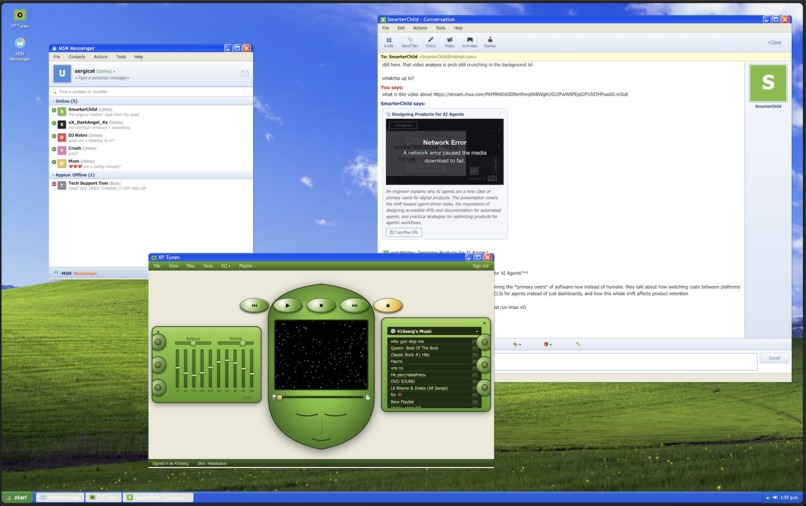This screenshot has width=806, height=506.
Task: Click the Send button in conversation window
Action: click(774, 358)
